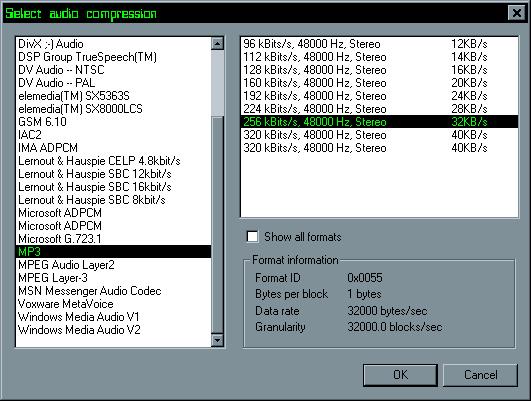This screenshot has height=401, width=531.
Task: Select IAC2 codec entry
Action: point(113,135)
